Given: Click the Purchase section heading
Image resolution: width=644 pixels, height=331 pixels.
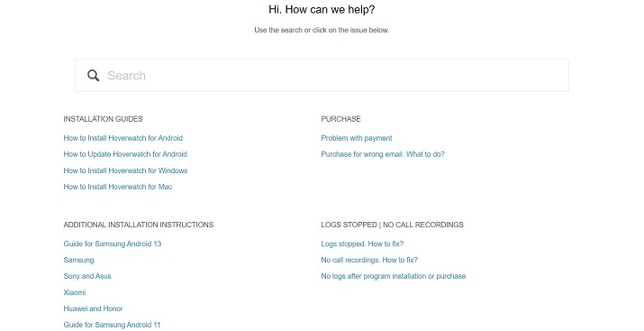Looking at the screenshot, I should (340, 119).
